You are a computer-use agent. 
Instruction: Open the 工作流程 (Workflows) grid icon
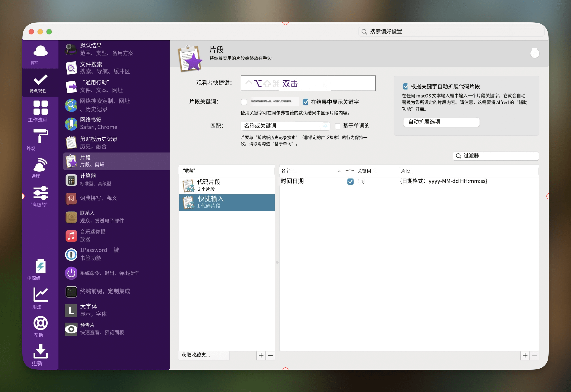pyautogui.click(x=40, y=108)
